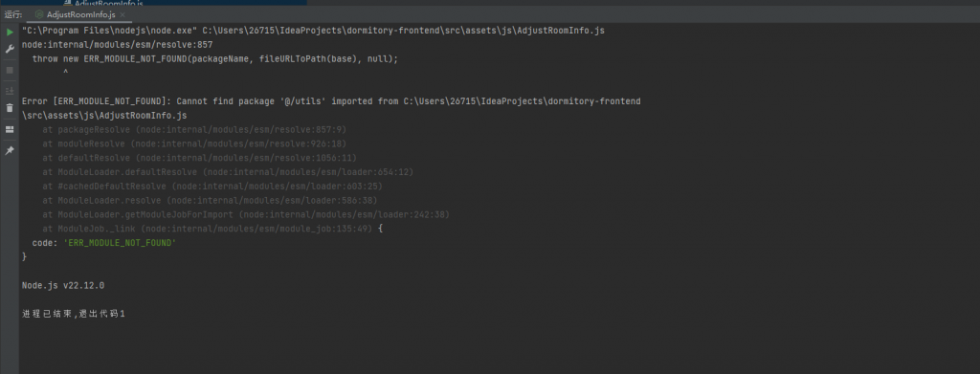Click Node.js icon on AdjustRoomInfo.js tab
This screenshot has height=374, width=980.
tap(40, 14)
